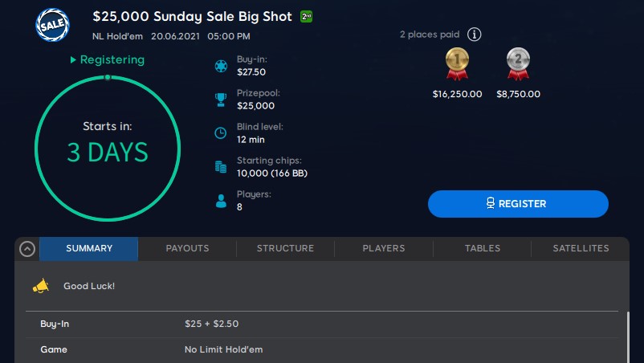Click the Players person icon
The height and width of the screenshot is (363, 644).
221,201
